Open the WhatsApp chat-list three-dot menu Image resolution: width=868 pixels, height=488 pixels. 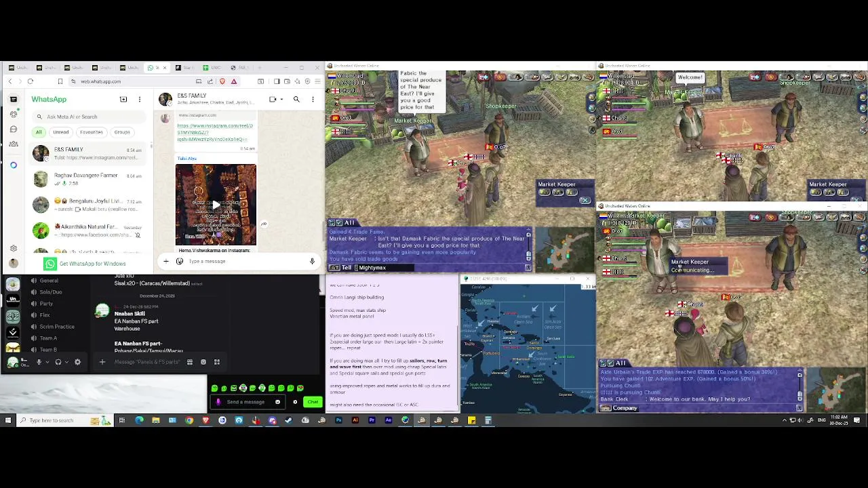click(140, 99)
